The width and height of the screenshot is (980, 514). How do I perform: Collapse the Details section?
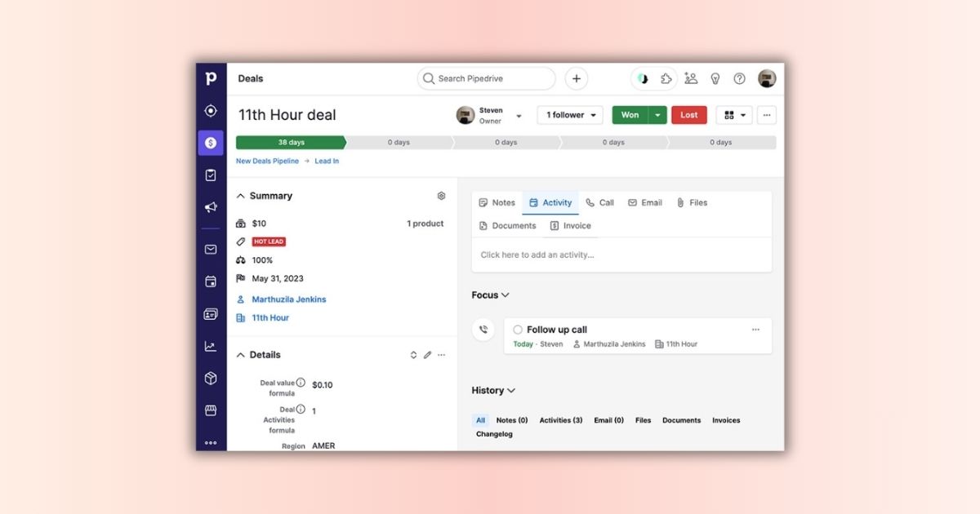[241, 355]
